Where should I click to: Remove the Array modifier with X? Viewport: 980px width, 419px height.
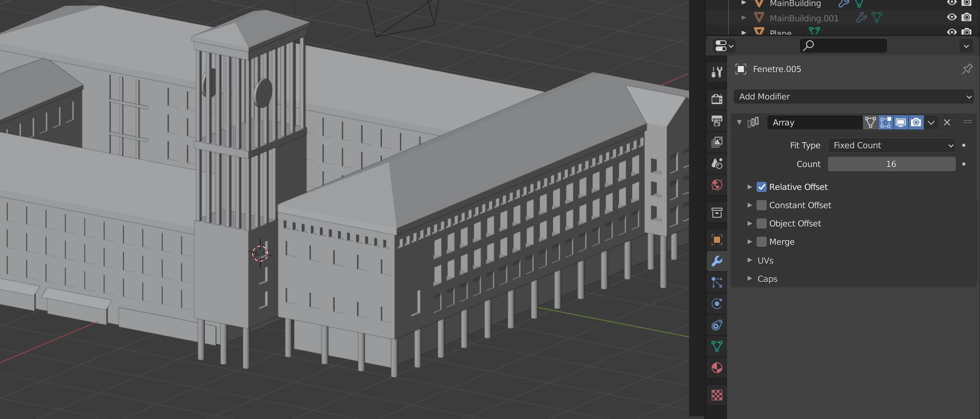tap(947, 122)
